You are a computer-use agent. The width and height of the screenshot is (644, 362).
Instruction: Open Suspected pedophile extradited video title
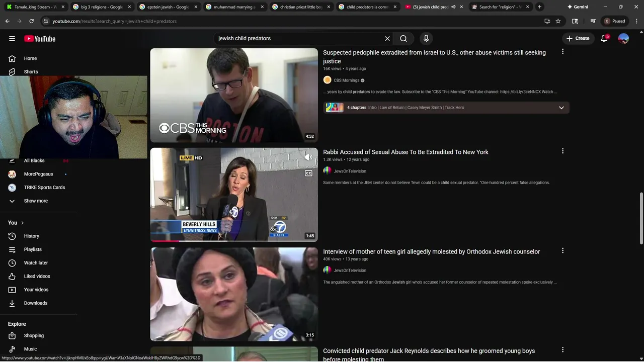coord(434,57)
